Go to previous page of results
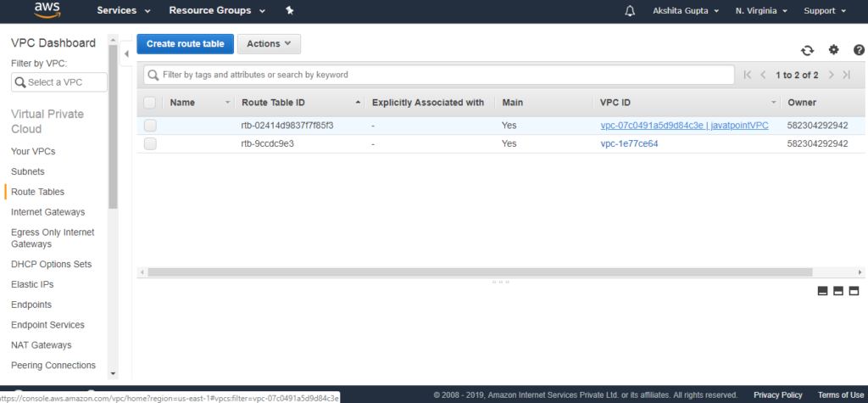868x403 pixels. click(764, 75)
